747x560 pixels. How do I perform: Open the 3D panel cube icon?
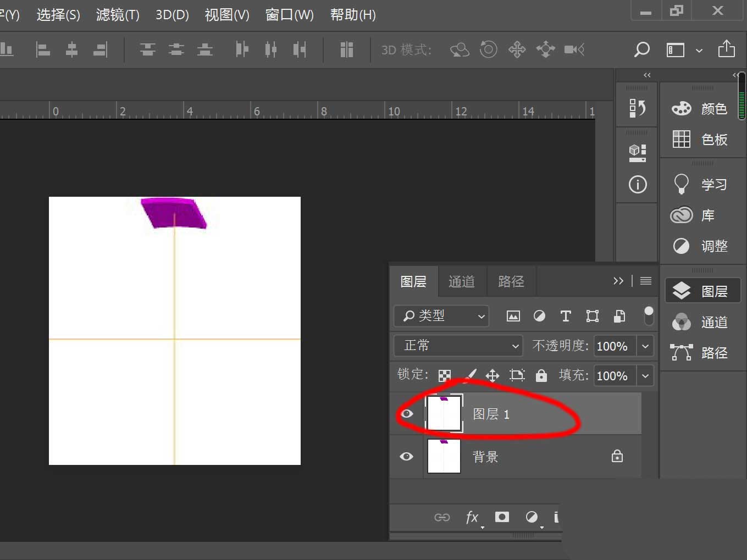[x=638, y=152]
